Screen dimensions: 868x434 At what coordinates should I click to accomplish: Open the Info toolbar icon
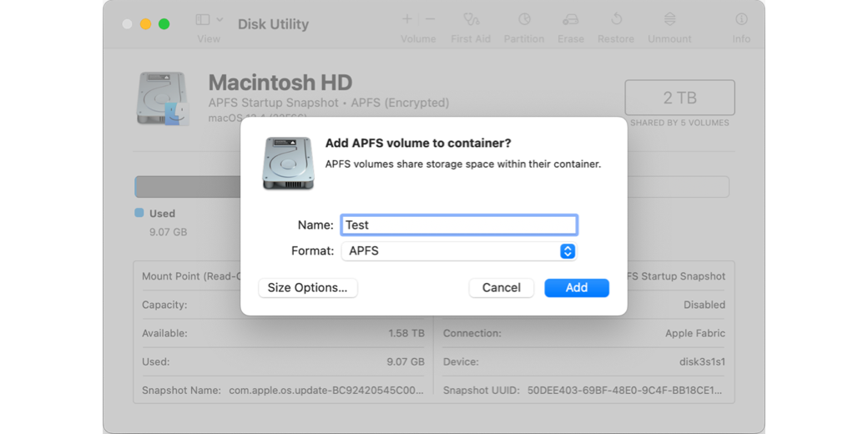point(741,19)
